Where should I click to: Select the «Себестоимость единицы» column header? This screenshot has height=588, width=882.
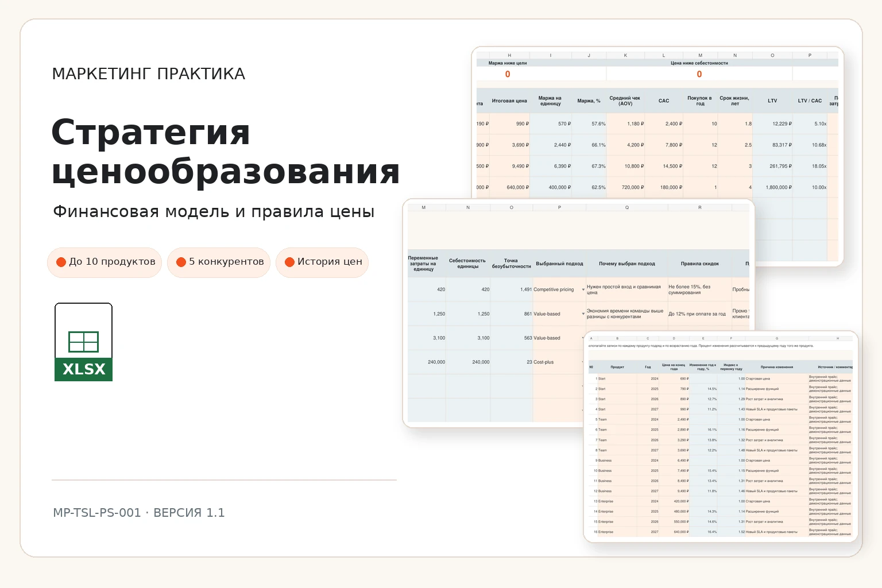(467, 264)
